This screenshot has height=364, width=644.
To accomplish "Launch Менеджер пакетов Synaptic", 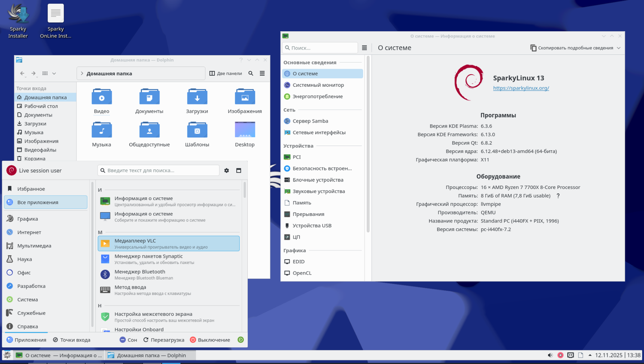I will coord(169,259).
